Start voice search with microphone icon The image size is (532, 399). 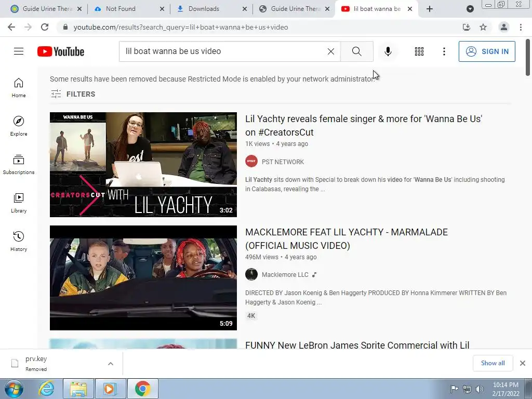coord(388,51)
